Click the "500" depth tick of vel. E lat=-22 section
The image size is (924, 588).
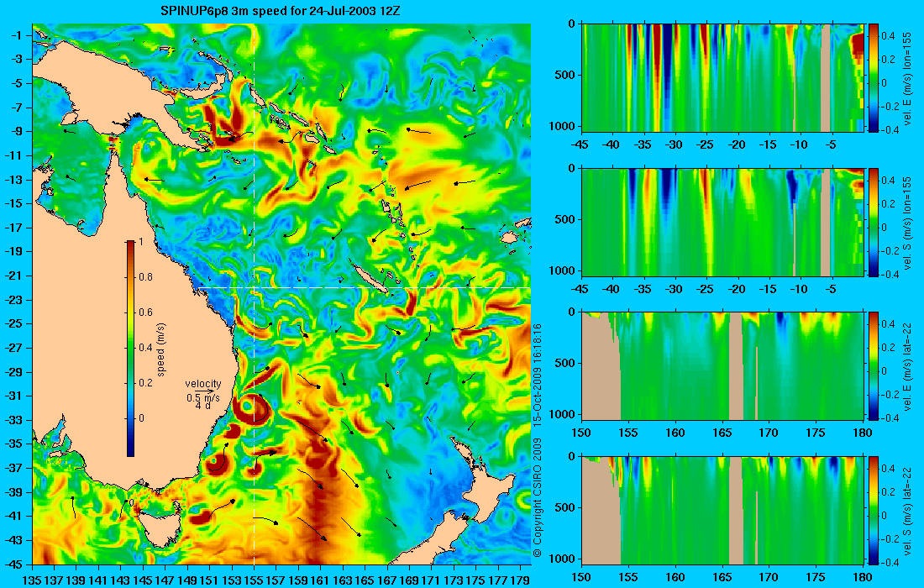565,363
